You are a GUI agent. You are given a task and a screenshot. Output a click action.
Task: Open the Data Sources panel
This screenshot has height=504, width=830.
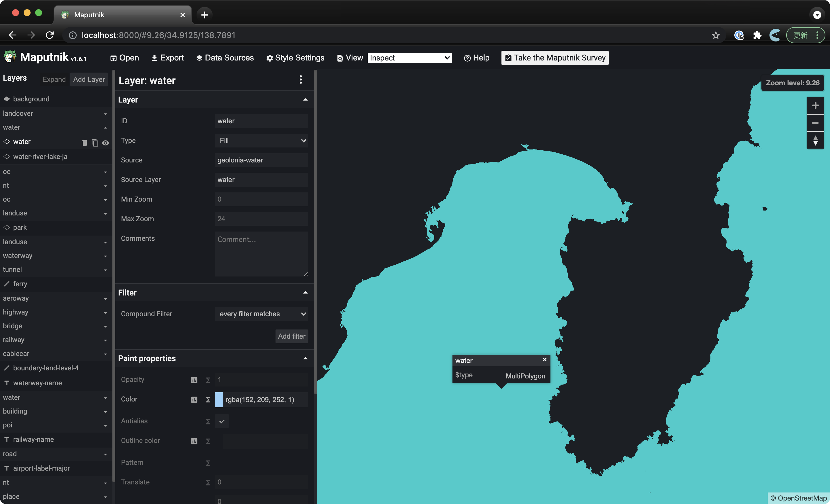tap(225, 58)
